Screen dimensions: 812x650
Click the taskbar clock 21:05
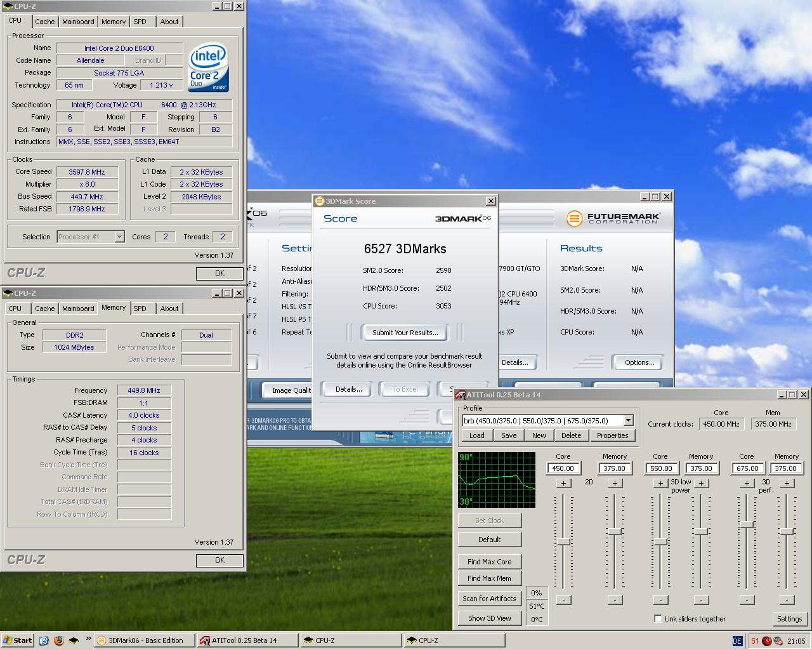click(796, 641)
